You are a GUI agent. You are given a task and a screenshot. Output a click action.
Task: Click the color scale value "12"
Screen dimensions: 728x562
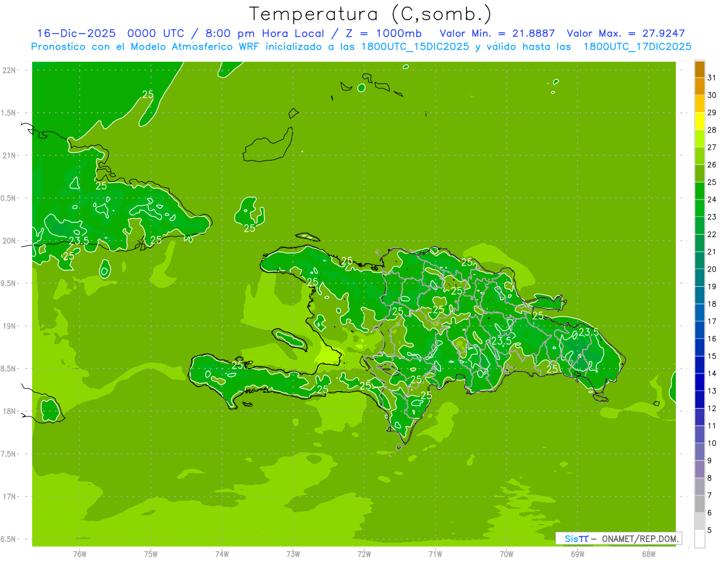tap(712, 408)
